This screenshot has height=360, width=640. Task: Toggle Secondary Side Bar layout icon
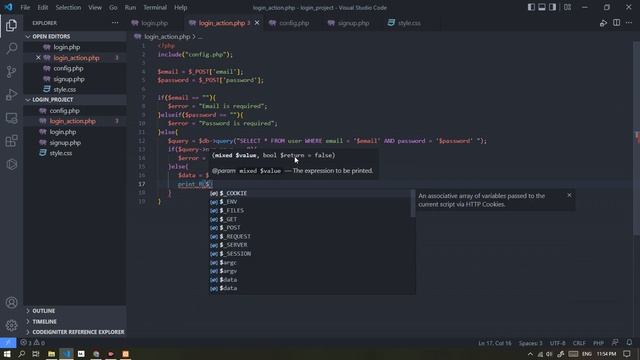[552, 7]
